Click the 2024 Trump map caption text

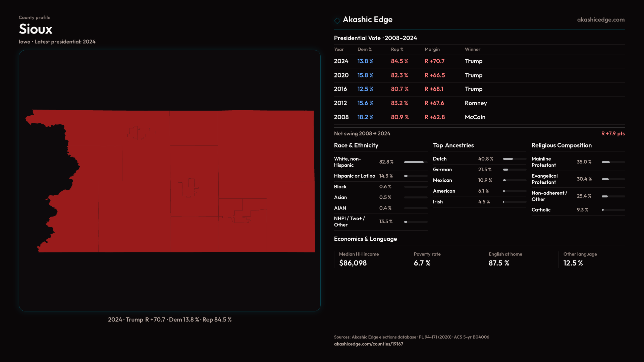[169, 320]
